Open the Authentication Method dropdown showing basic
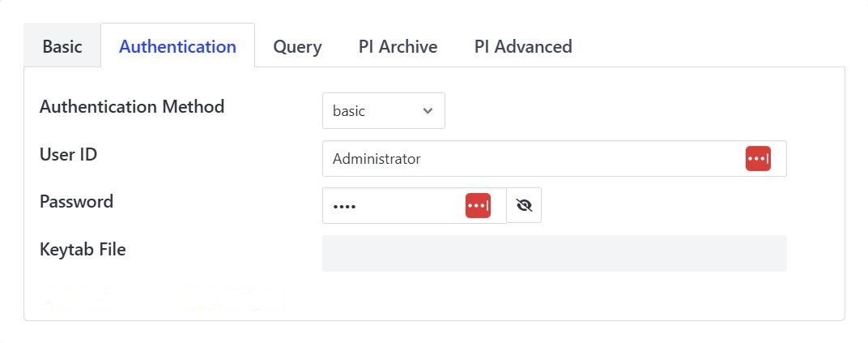868x343 pixels. click(x=383, y=111)
